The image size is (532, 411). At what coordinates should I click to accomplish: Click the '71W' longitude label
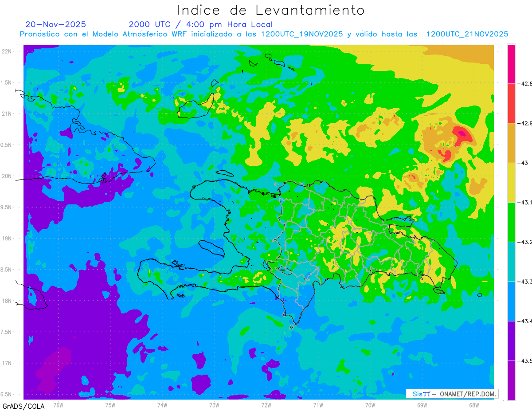[x=318, y=405]
